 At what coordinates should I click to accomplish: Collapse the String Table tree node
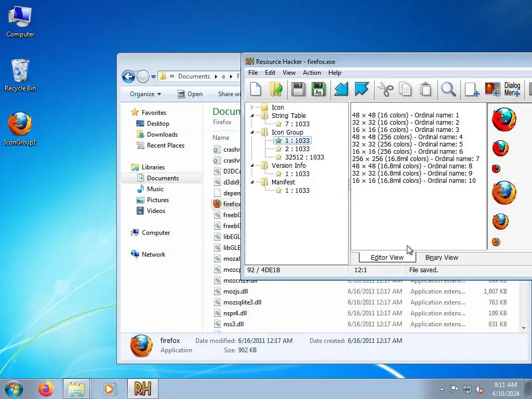point(252,116)
